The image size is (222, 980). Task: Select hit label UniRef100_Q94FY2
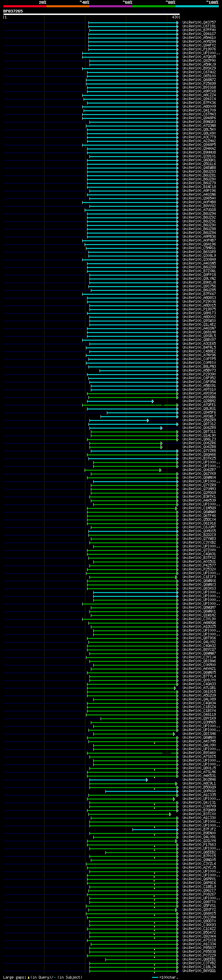coord(199,45)
